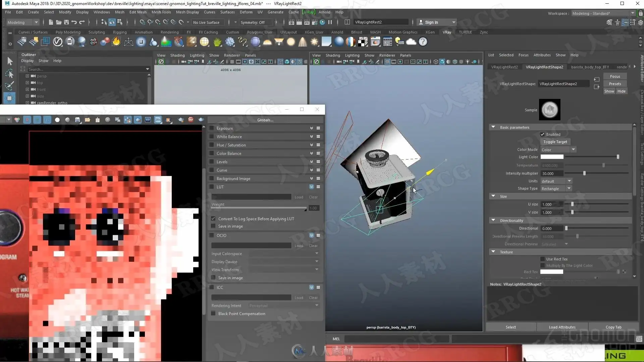Toggle Convert To Log Space checkbox
The image size is (644, 362).
pyautogui.click(x=213, y=219)
